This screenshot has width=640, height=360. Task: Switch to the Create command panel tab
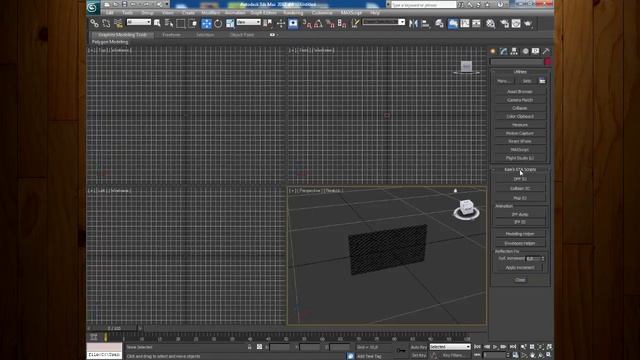coord(493,51)
